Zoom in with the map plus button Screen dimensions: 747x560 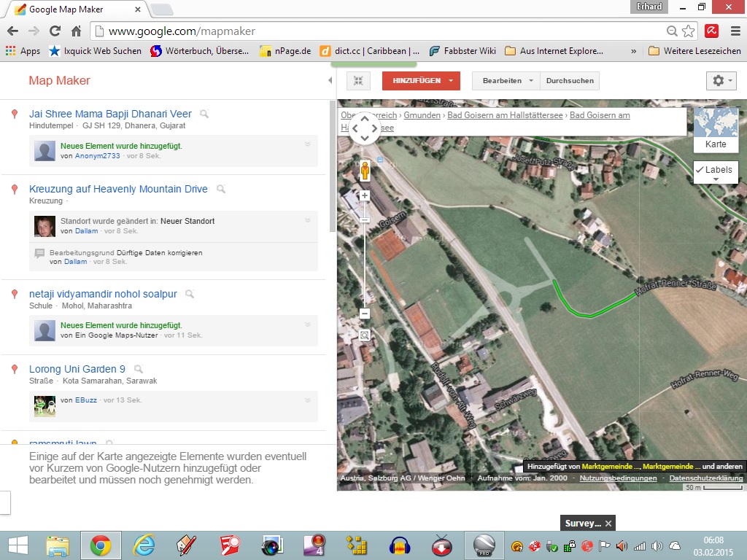tap(365, 195)
